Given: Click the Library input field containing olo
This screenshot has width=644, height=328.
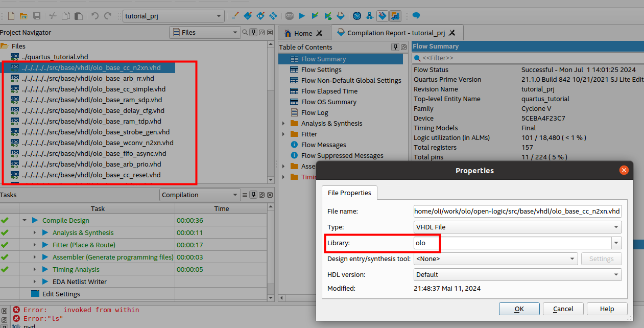Looking at the screenshot, I should coord(513,243).
